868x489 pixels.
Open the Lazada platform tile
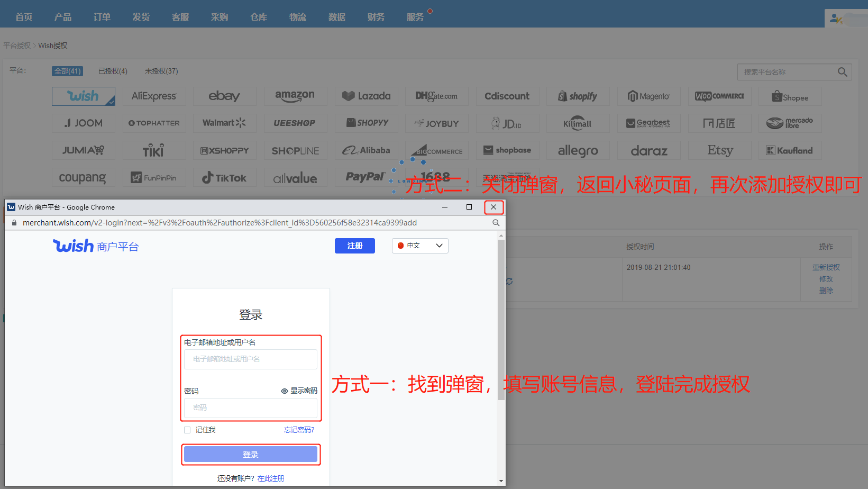pos(366,96)
